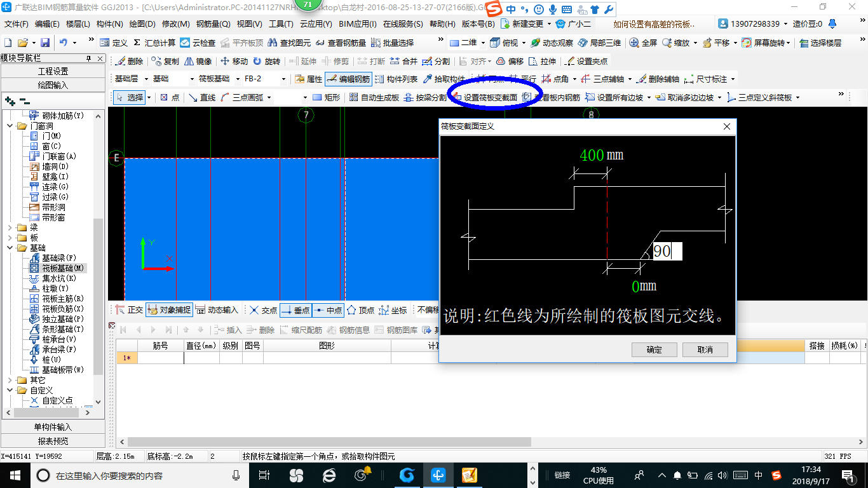Open the 工具(T) menu
The width and height of the screenshot is (868, 488).
281,24
